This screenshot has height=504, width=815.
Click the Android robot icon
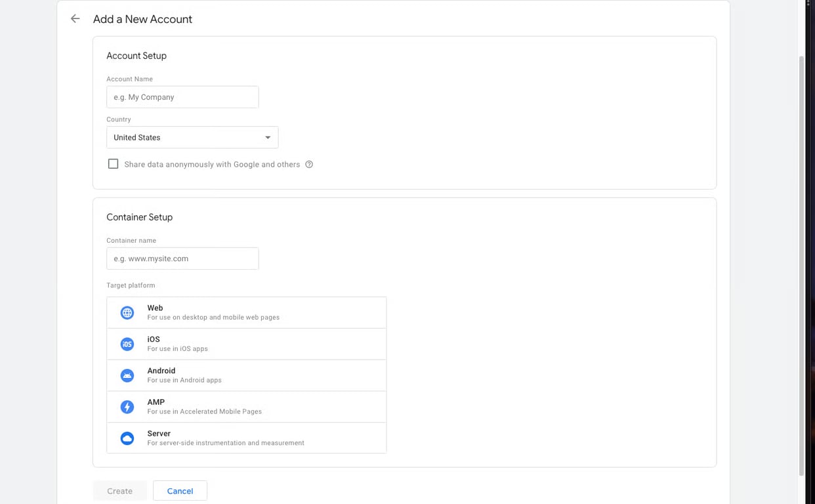(127, 375)
